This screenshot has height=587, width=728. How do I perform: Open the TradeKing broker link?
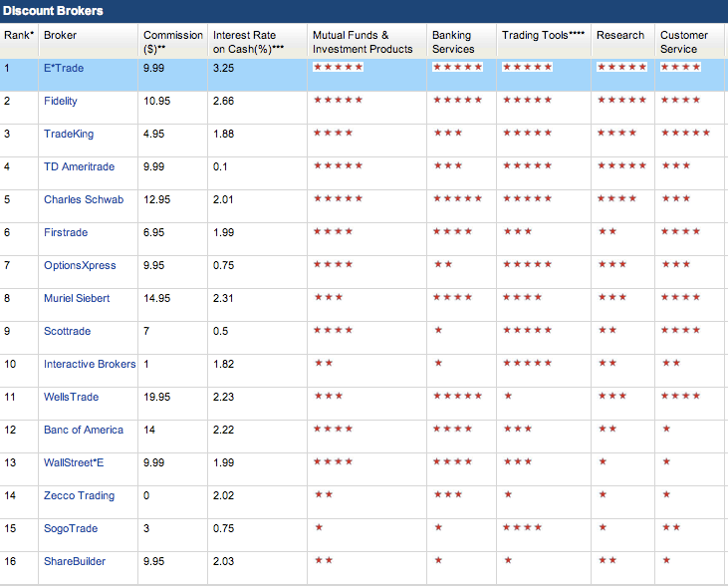click(69, 135)
